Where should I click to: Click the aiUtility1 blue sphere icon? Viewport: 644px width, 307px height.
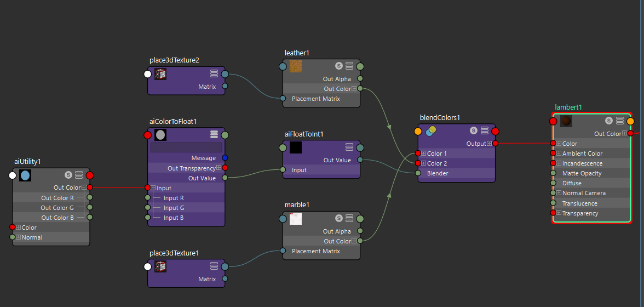25,175
